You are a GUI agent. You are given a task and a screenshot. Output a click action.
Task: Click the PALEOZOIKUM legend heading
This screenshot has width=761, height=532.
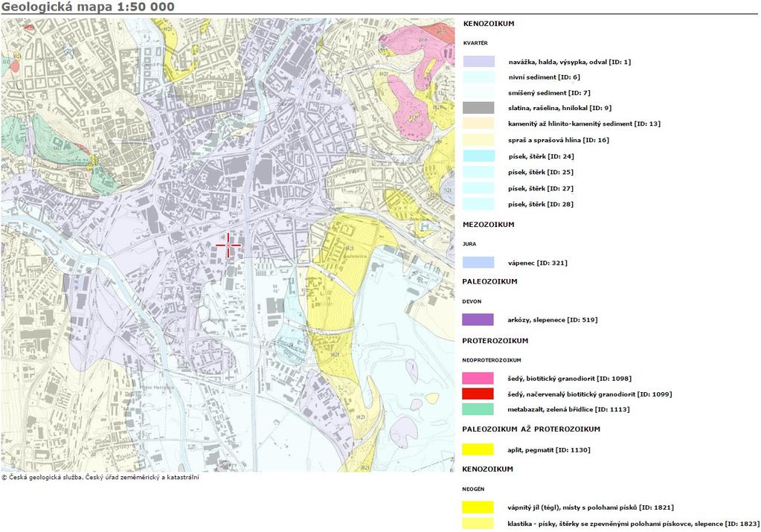489,281
